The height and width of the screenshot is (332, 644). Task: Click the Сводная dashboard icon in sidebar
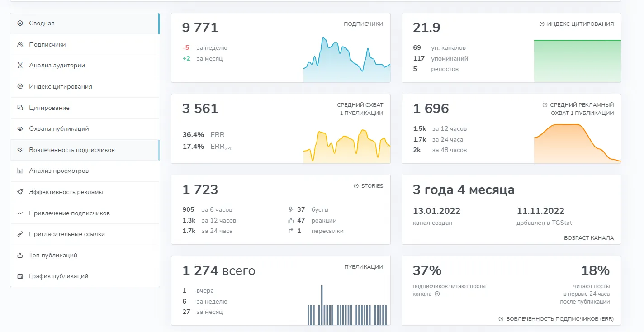coord(20,23)
